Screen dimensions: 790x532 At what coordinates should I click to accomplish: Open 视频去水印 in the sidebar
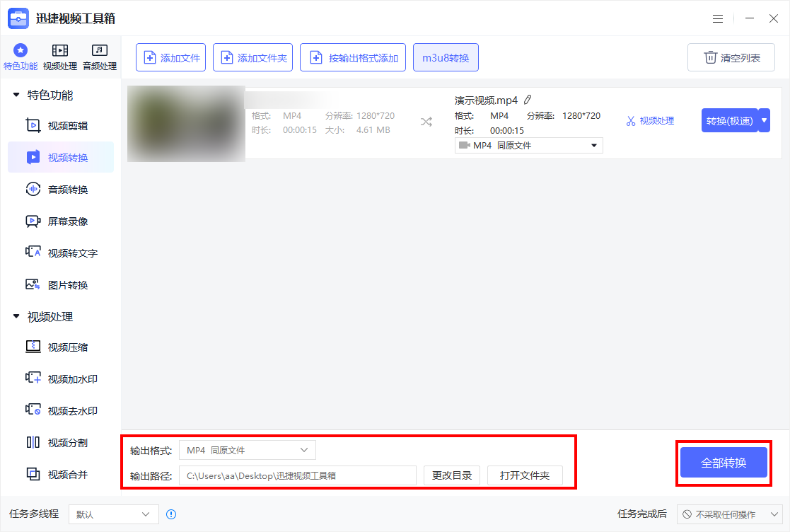tap(60, 410)
